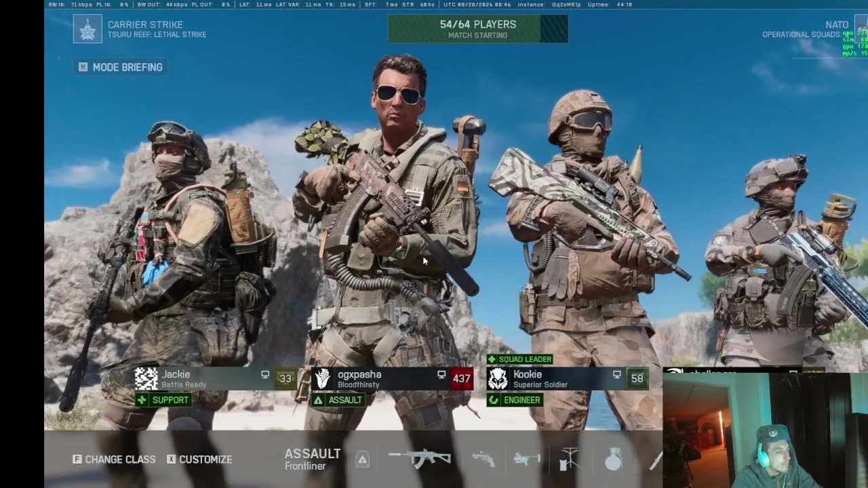Click Kookie's Superior Soldier title
This screenshot has width=868, height=488.
tap(540, 385)
